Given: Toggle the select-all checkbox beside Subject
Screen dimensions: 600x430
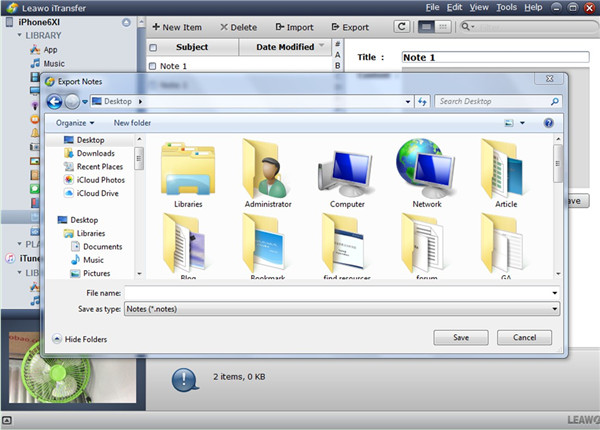Looking at the screenshot, I should 152,47.
